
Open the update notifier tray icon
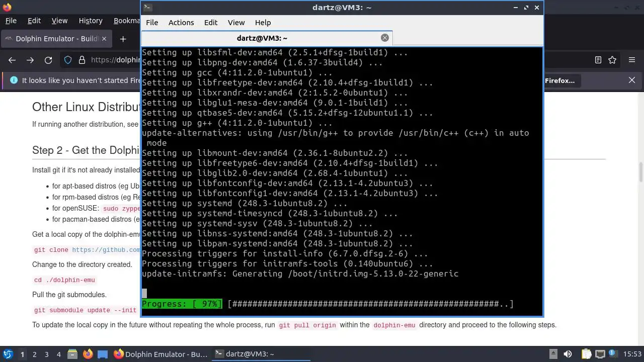[x=614, y=354]
